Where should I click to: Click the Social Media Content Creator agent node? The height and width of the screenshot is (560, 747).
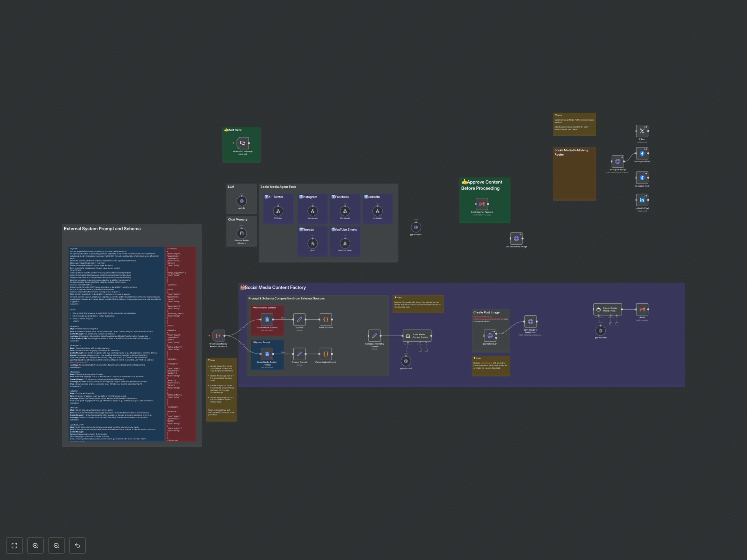pyautogui.click(x=417, y=336)
